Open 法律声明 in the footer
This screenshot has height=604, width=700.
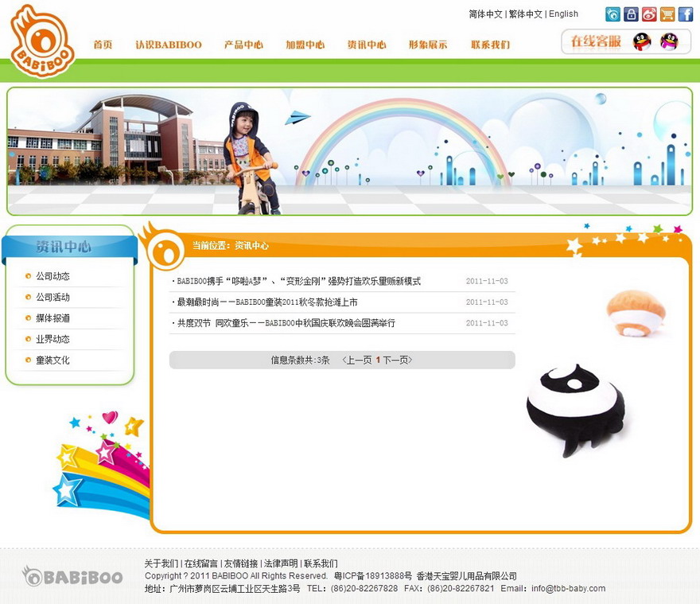click(281, 563)
